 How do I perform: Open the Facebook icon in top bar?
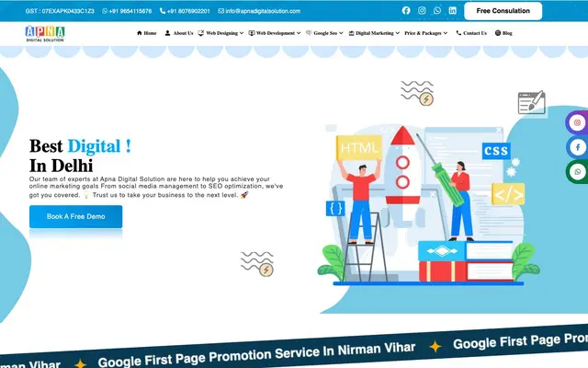[x=406, y=10]
